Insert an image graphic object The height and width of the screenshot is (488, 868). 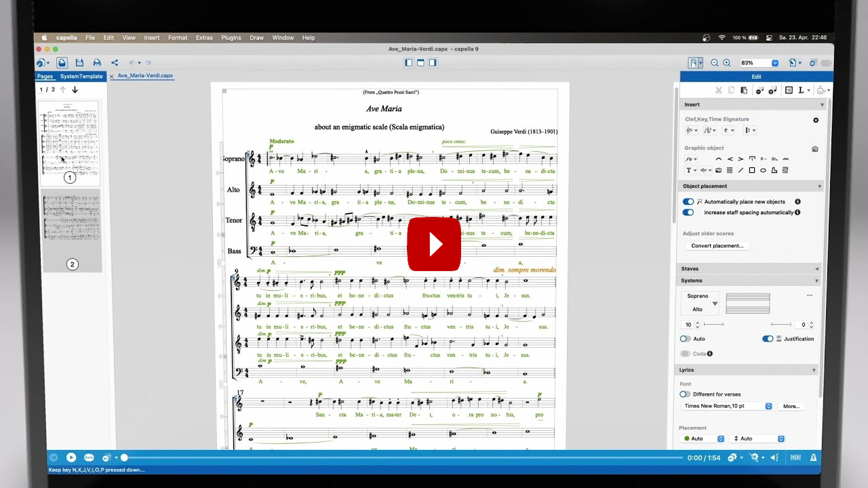(719, 170)
